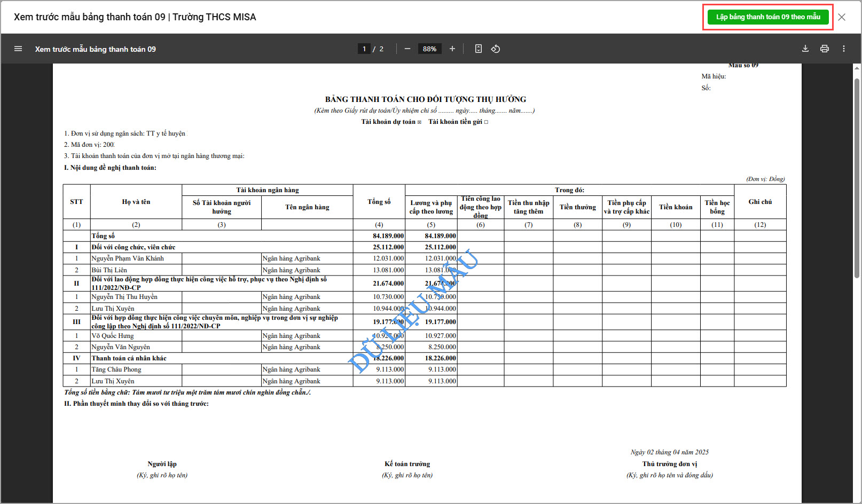Download the PDF preview

pyautogui.click(x=805, y=49)
